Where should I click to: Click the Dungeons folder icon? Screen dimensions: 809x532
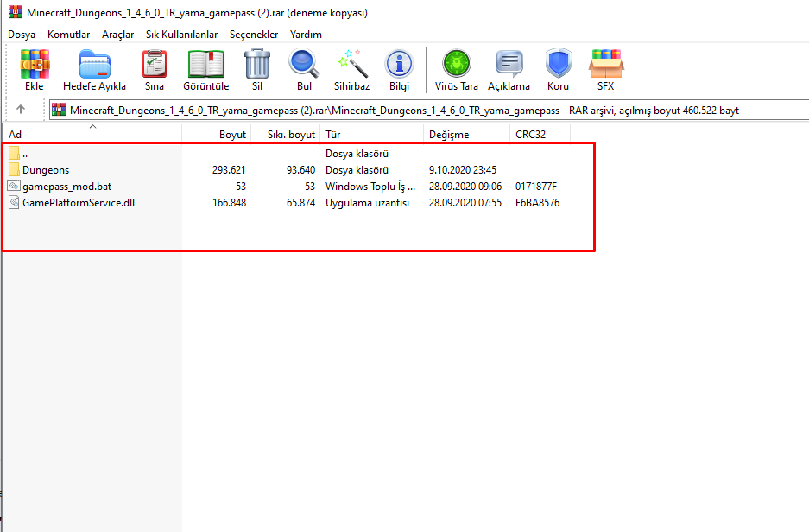pos(14,169)
